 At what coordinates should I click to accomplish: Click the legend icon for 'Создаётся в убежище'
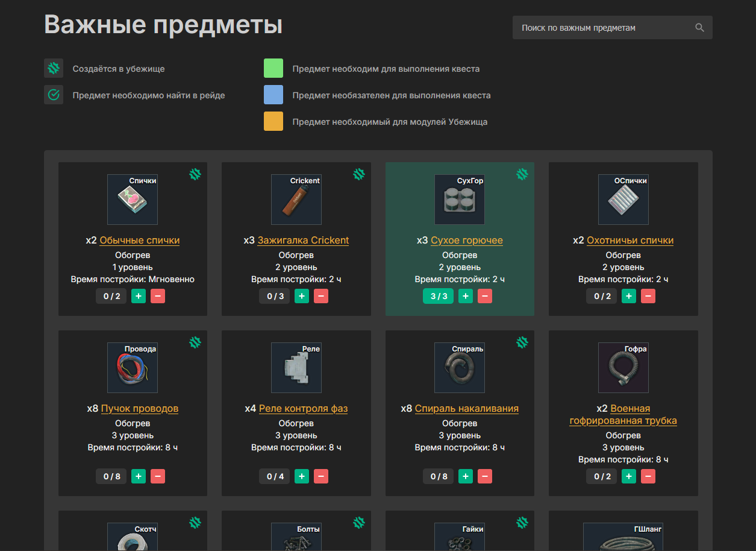point(54,68)
